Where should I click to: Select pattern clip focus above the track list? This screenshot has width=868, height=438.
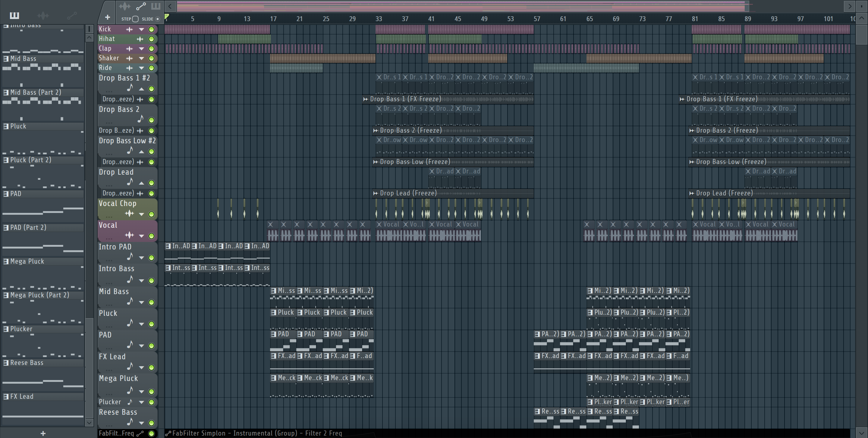155,6
